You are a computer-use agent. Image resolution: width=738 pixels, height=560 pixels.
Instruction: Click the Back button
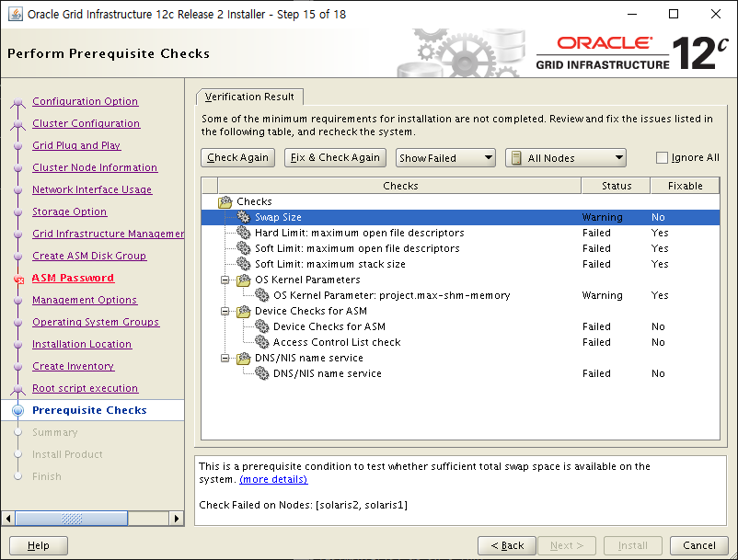coord(507,545)
